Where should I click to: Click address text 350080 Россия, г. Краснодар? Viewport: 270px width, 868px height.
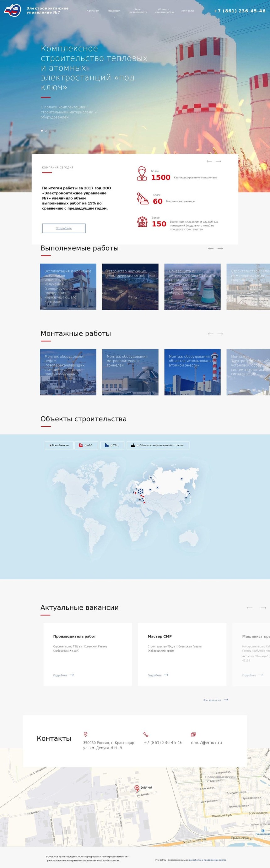tap(108, 742)
